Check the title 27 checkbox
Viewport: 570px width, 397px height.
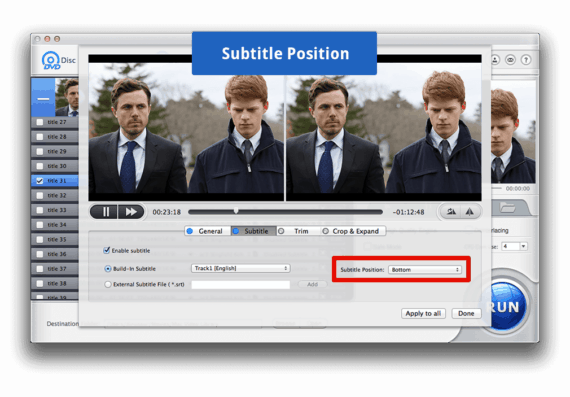click(40, 122)
